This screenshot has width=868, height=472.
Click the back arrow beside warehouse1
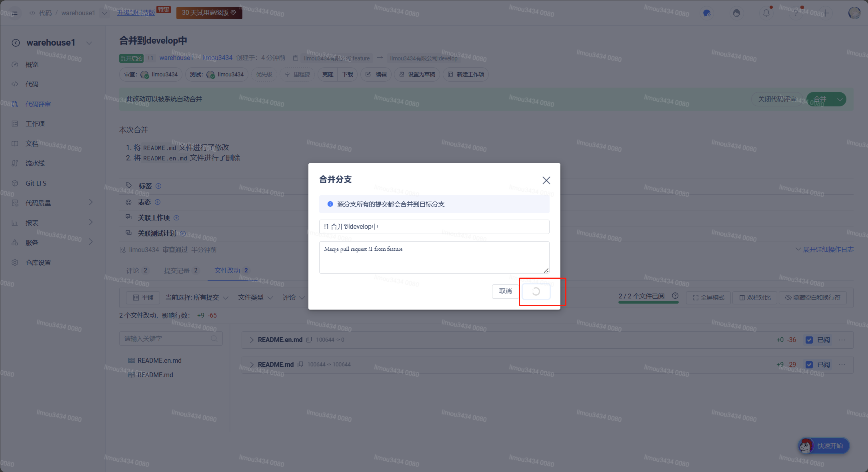point(16,43)
